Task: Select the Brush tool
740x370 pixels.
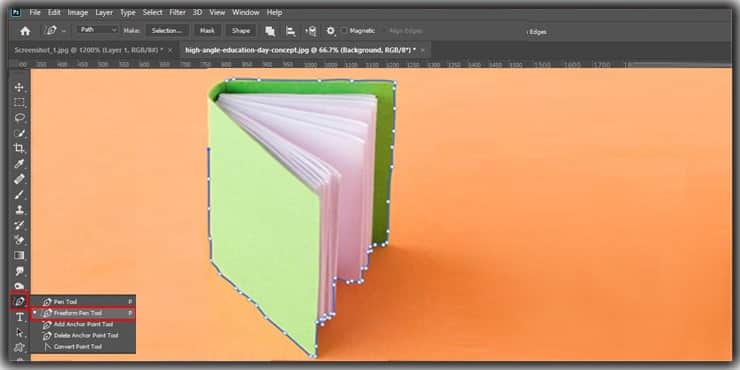Action: pyautogui.click(x=19, y=194)
